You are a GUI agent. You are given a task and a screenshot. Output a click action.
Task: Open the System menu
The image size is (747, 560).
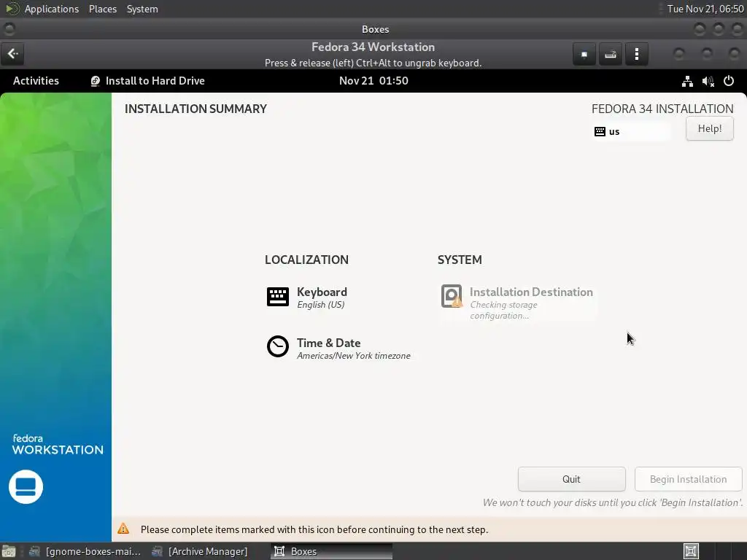tap(142, 9)
